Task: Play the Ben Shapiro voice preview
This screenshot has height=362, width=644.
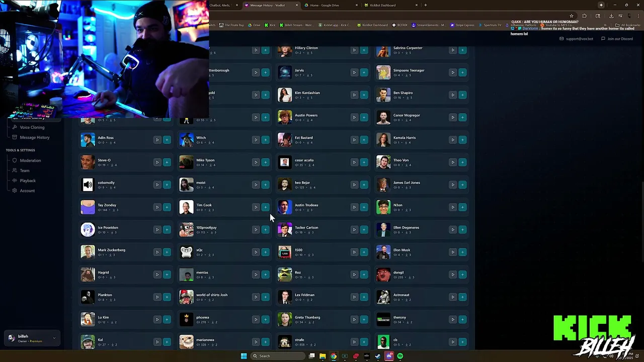Action: 453,95
